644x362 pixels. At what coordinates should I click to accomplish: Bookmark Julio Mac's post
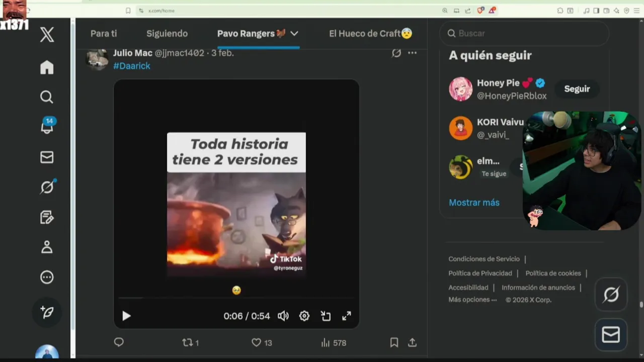[x=394, y=343]
